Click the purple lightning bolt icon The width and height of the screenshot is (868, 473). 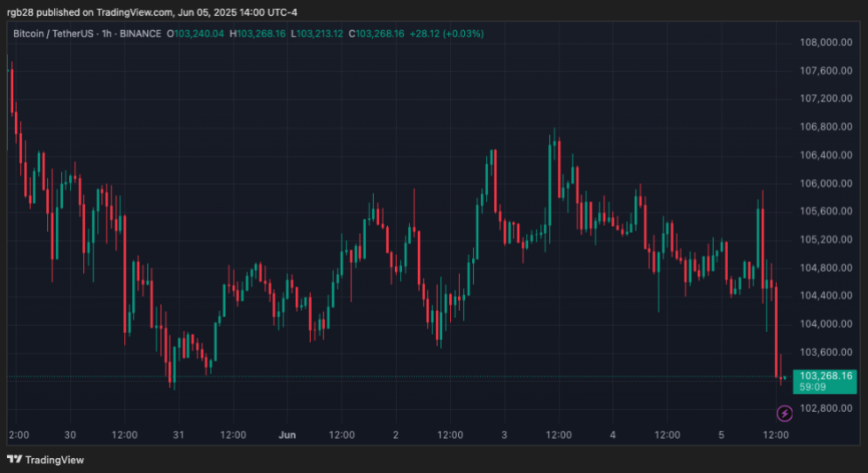[785, 413]
